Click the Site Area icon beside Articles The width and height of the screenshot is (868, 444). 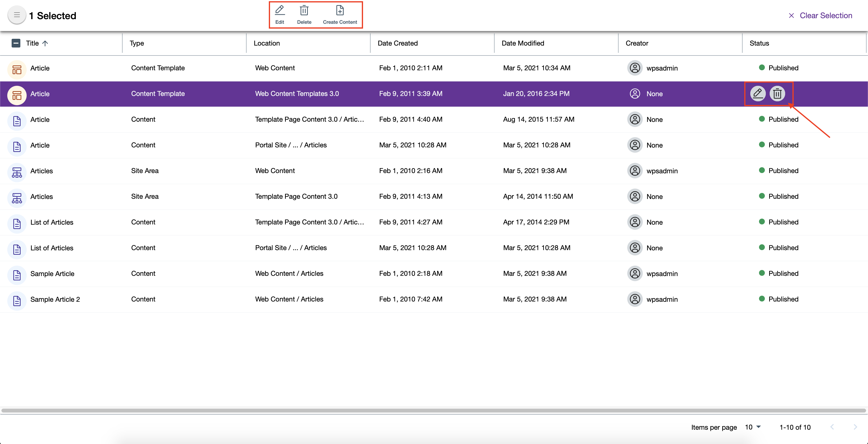click(16, 172)
